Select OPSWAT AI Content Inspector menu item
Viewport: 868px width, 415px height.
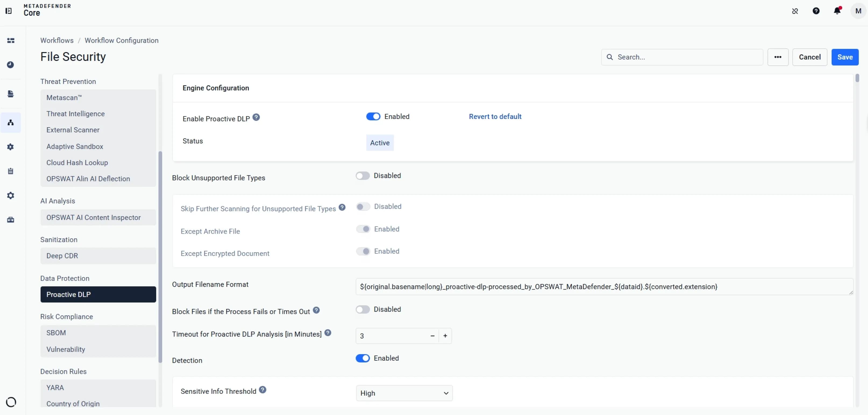[x=98, y=217]
